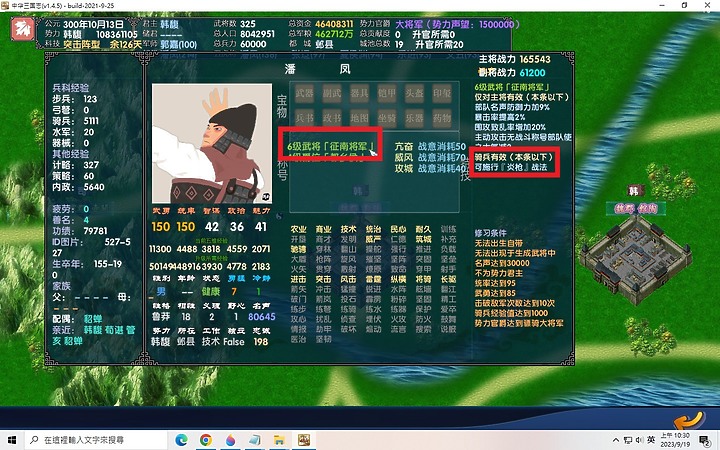
Task: Click the 驰骋 skill
Action: point(298,249)
